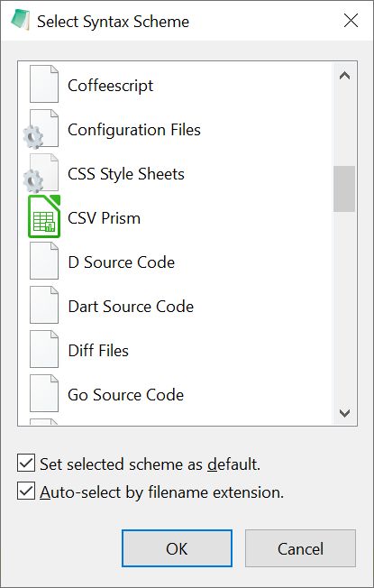Toggle Set selected scheme as default checkbox
Screen dimensions: 374x588
(26, 464)
